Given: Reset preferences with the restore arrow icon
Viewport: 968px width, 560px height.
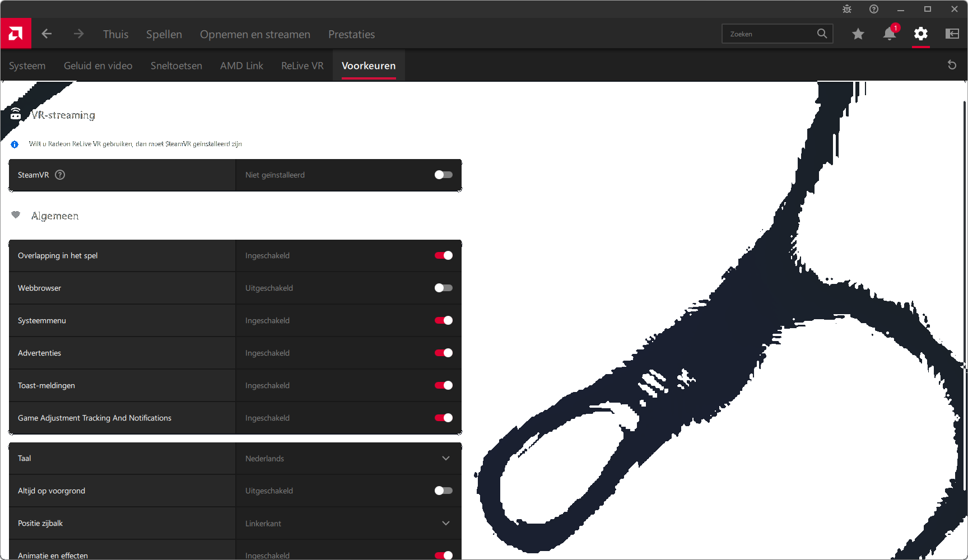Looking at the screenshot, I should click(951, 65).
